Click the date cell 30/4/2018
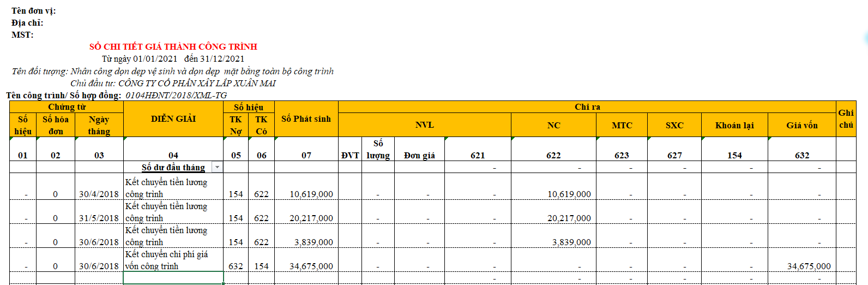The height and width of the screenshot is (285, 868). click(99, 194)
